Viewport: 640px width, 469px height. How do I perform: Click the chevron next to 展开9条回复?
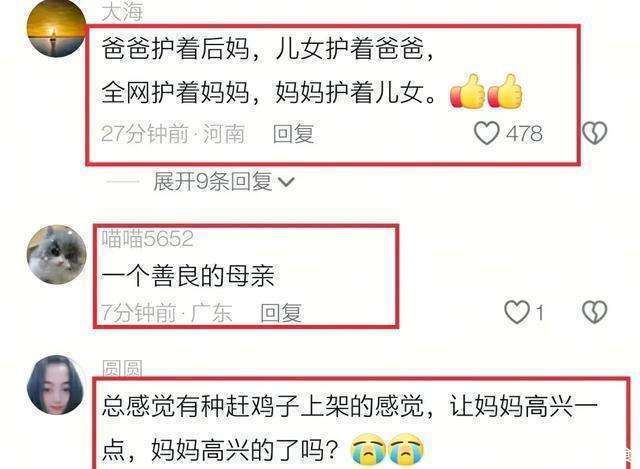pyautogui.click(x=286, y=182)
